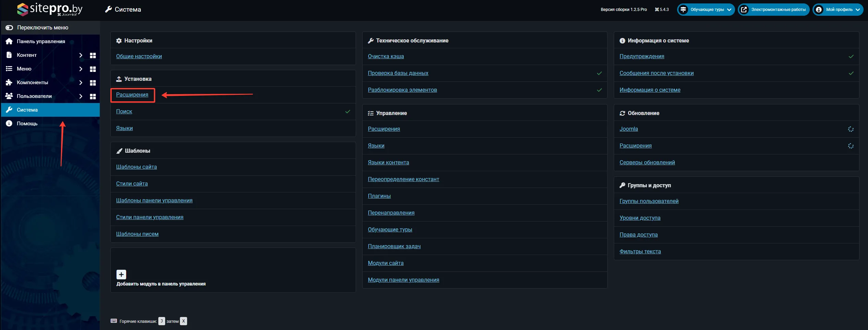Click the checkmark next to Проверка базы данных
868x330 pixels.
point(599,73)
